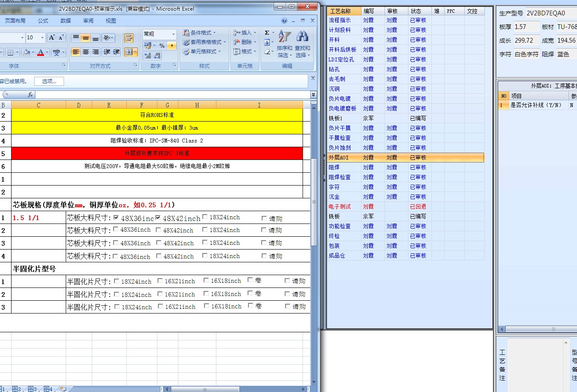Select the 图3 sheet tab

(32, 389)
